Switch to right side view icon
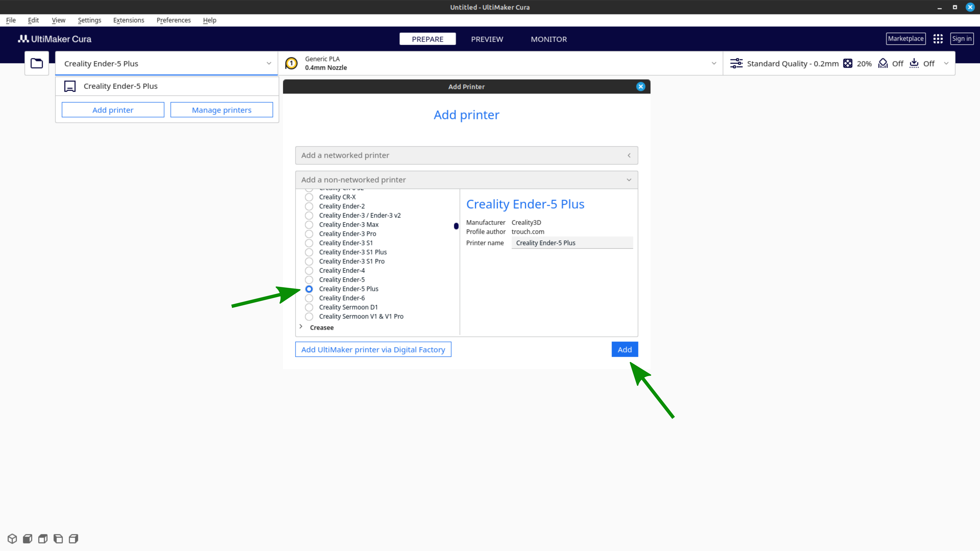This screenshot has width=980, height=551. (x=73, y=538)
